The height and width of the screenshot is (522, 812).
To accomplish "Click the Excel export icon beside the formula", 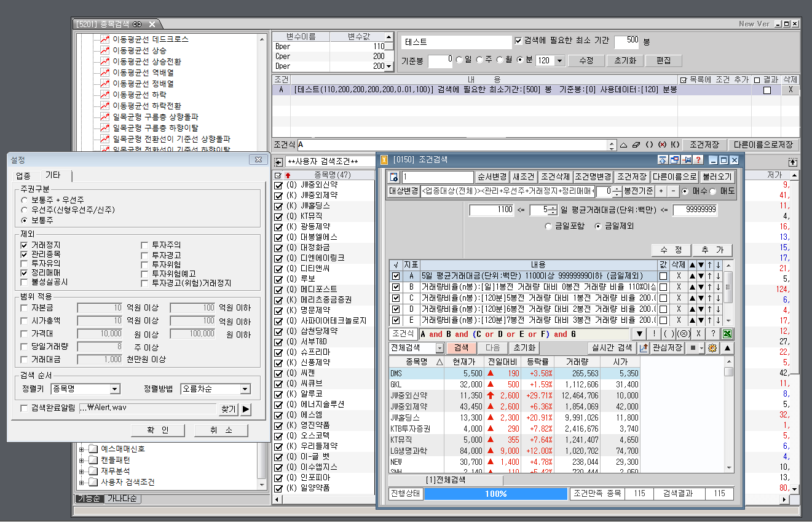I will coord(727,334).
